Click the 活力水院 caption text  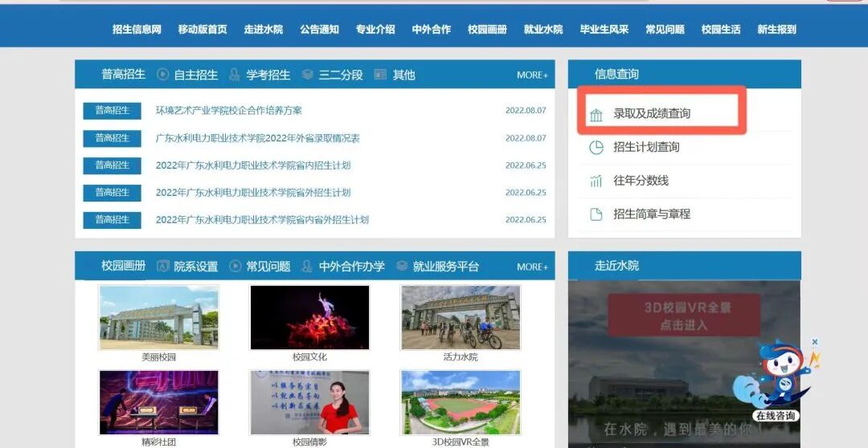pos(461,357)
